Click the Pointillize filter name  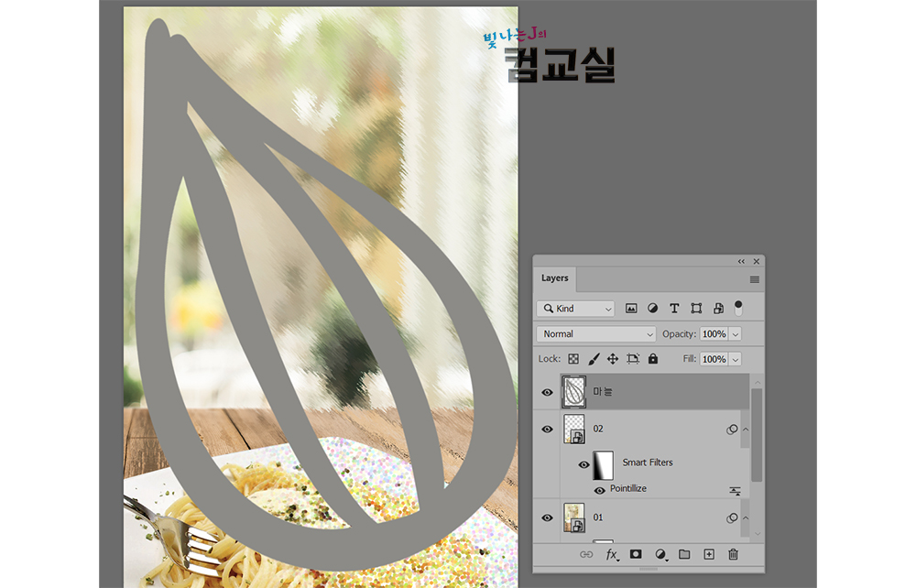pyautogui.click(x=628, y=489)
